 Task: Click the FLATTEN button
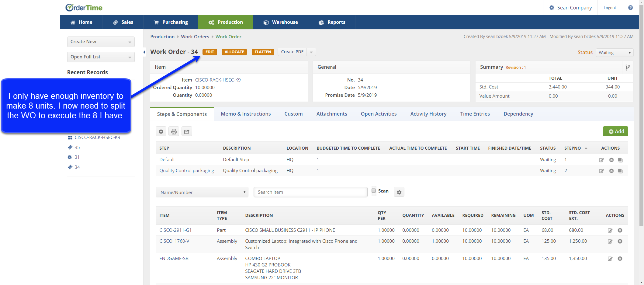(263, 52)
